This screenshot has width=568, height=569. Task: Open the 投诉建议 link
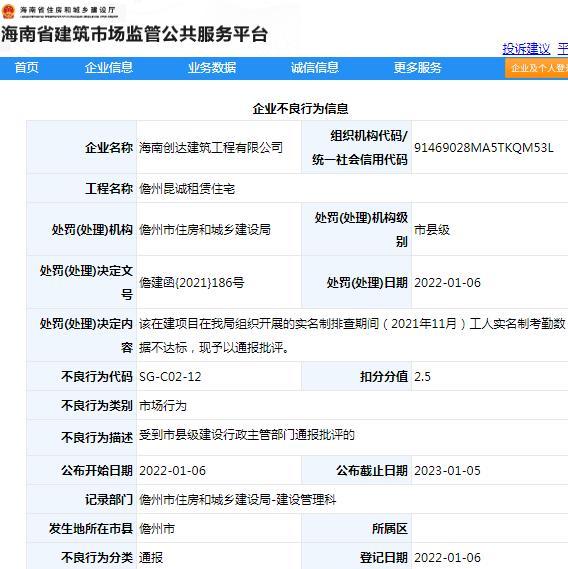click(x=526, y=49)
